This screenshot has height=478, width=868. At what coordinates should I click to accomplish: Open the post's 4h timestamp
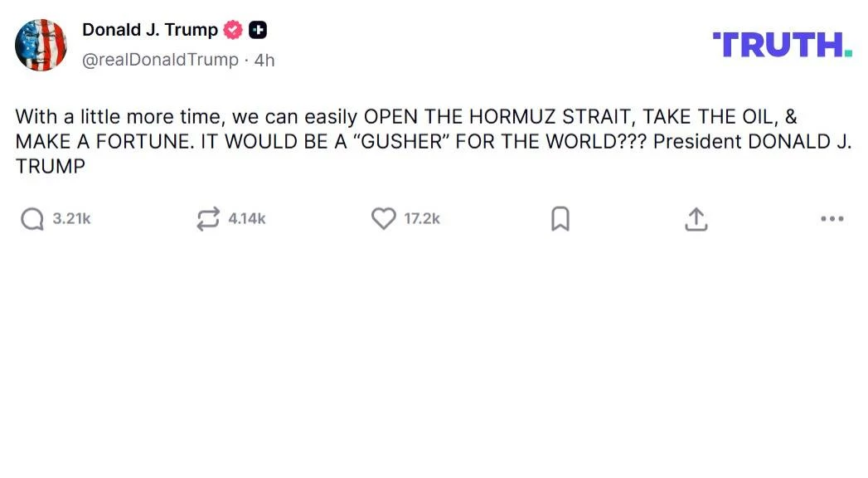[x=264, y=60]
